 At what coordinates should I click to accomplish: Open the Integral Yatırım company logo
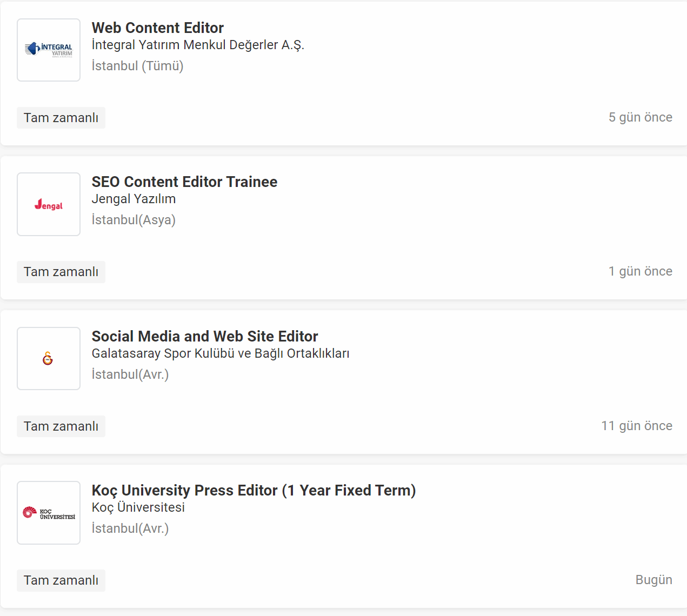[49, 50]
